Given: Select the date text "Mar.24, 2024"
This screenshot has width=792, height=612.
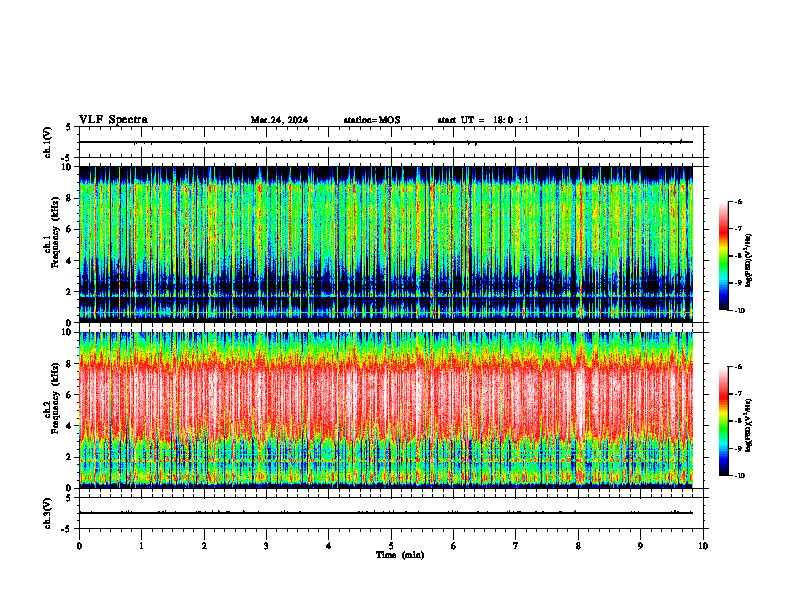Looking at the screenshot, I should [279, 120].
